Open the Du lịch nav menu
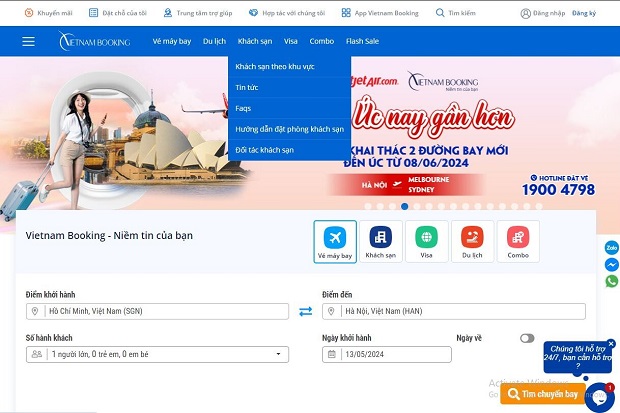The height and width of the screenshot is (413, 620). (x=214, y=41)
